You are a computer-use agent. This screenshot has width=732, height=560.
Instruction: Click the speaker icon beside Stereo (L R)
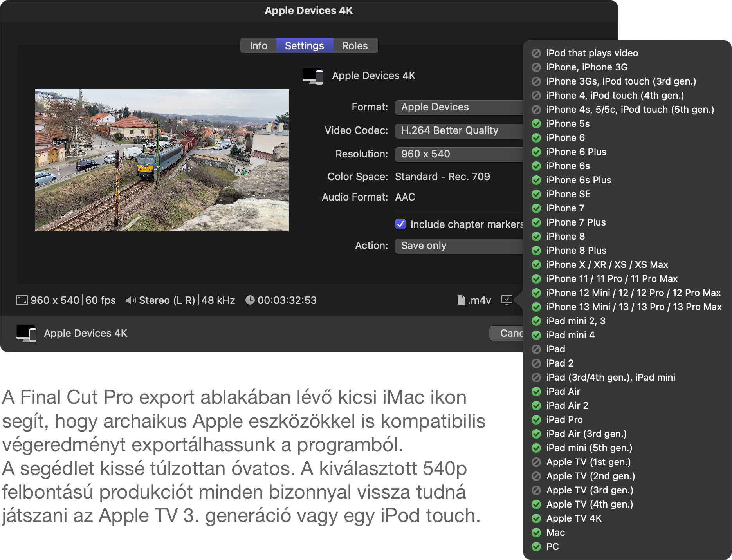coord(130,300)
